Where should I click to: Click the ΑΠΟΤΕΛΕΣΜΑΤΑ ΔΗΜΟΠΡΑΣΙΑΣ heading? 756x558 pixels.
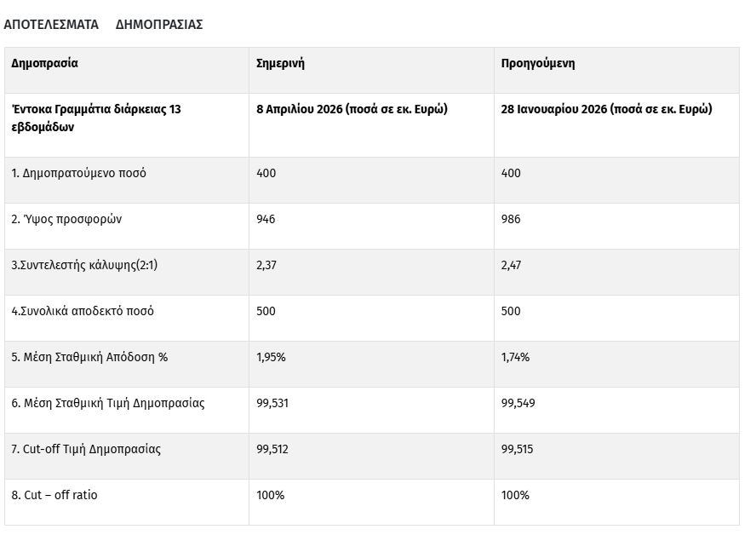coord(103,25)
